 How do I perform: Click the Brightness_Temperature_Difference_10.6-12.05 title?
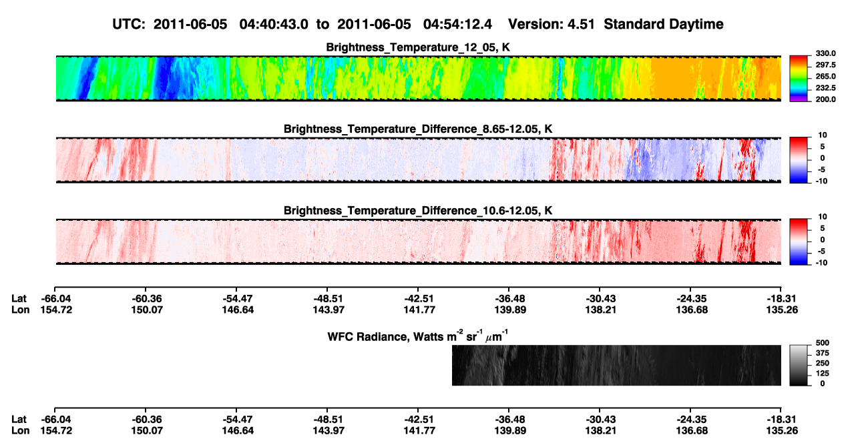[418, 211]
